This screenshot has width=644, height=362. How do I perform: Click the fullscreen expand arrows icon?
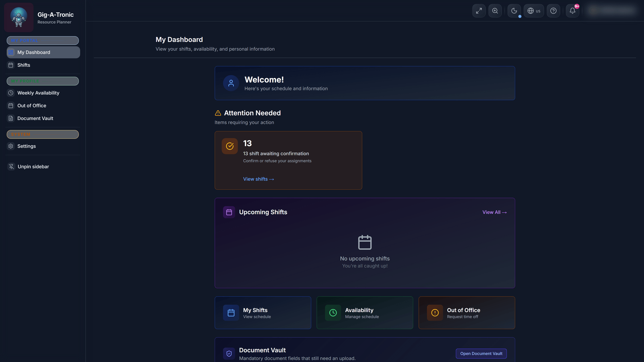pyautogui.click(x=479, y=11)
